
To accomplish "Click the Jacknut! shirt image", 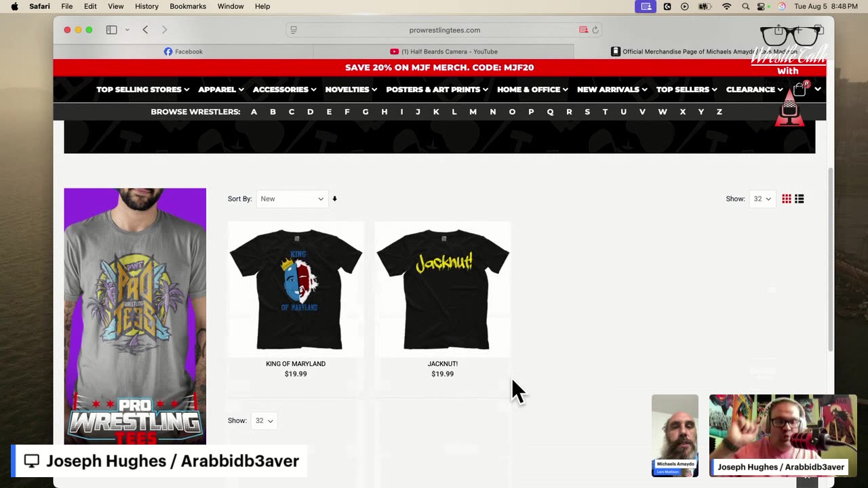I will coord(443,289).
